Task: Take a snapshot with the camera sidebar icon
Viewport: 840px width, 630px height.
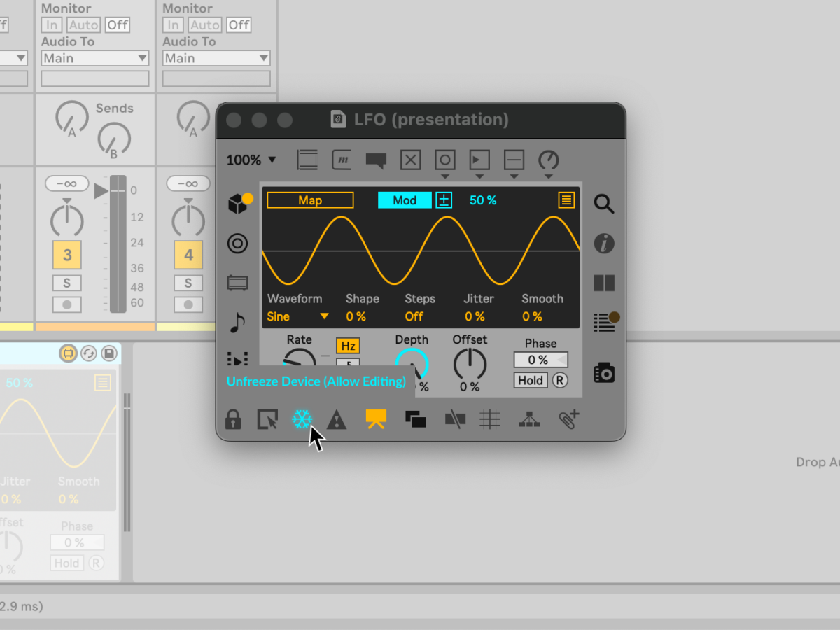Action: point(603,372)
